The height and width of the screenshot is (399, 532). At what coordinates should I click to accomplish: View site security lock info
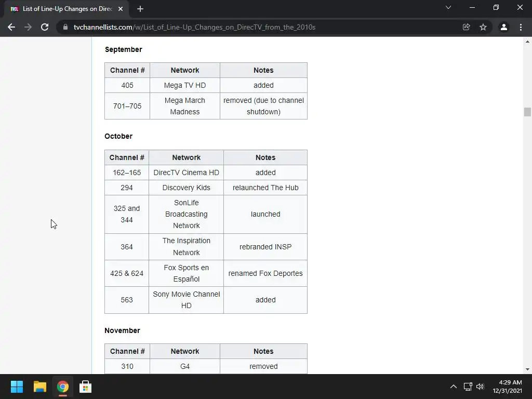(65, 27)
